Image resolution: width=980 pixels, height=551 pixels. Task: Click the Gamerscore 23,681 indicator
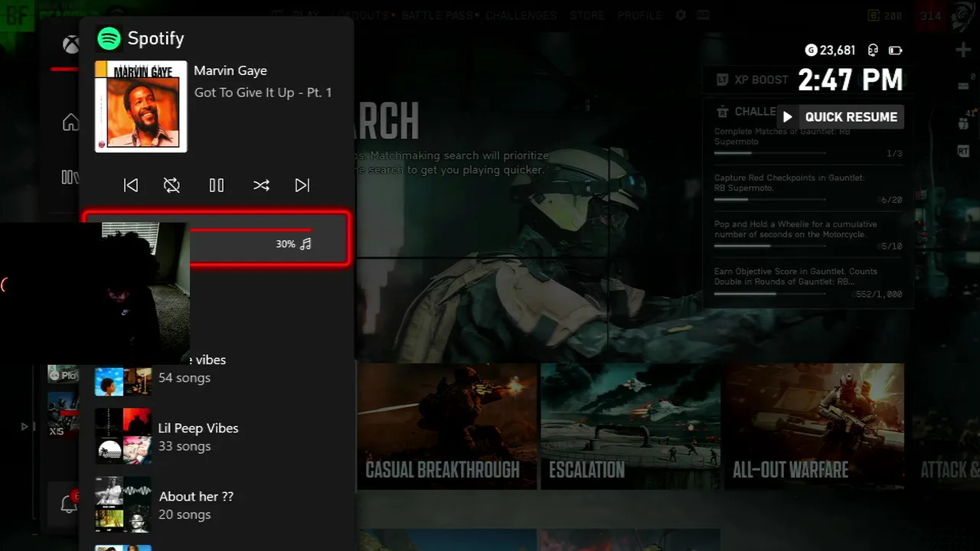[x=830, y=51]
